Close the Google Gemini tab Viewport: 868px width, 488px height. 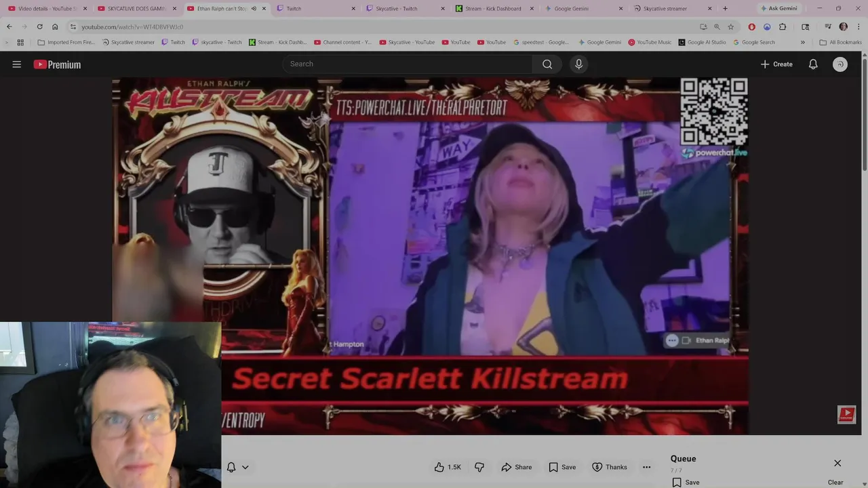[620, 8]
